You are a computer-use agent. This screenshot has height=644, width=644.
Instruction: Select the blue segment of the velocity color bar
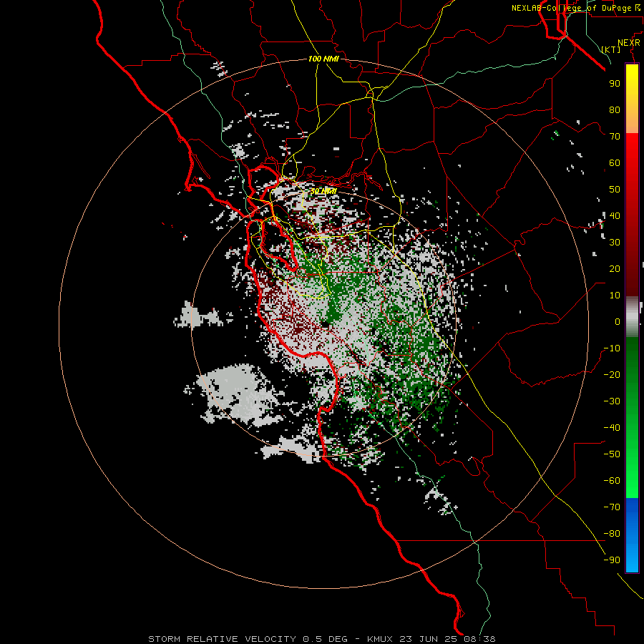pos(632,535)
